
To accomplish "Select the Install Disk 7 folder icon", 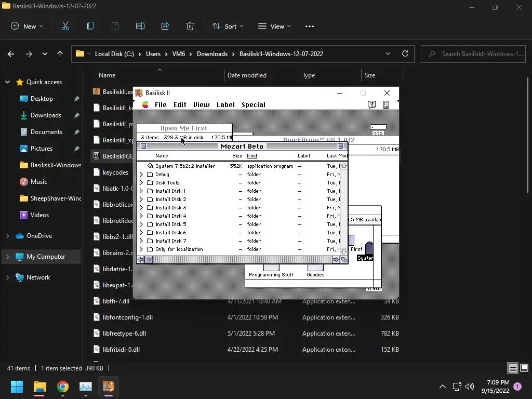I will pos(150,241).
